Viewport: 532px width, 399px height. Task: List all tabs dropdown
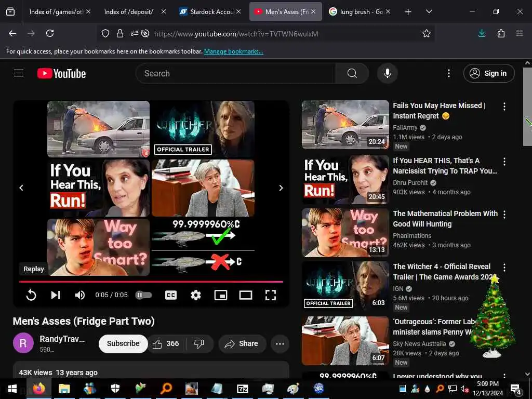429,11
